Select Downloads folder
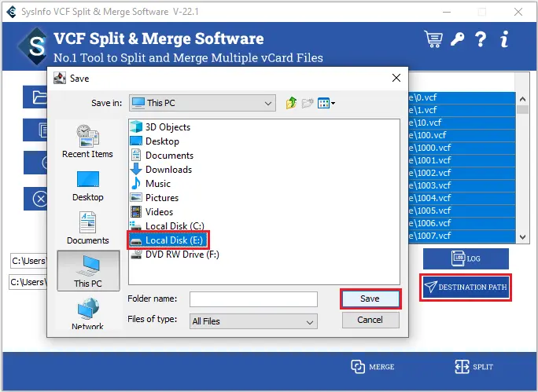This screenshot has width=538, height=392. pos(161,169)
